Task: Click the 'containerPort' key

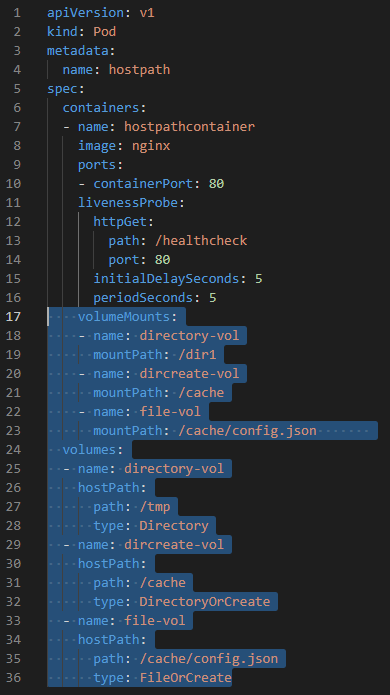Action: coord(143,184)
